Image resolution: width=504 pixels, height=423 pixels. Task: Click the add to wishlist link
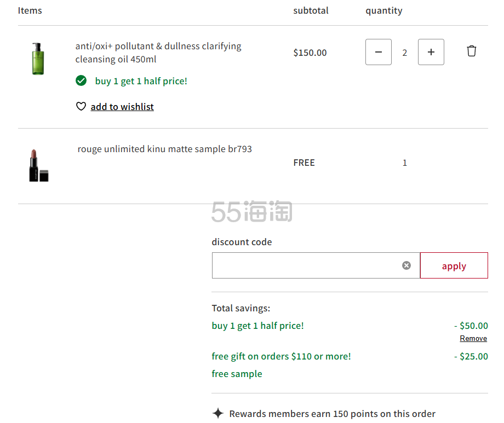(122, 107)
